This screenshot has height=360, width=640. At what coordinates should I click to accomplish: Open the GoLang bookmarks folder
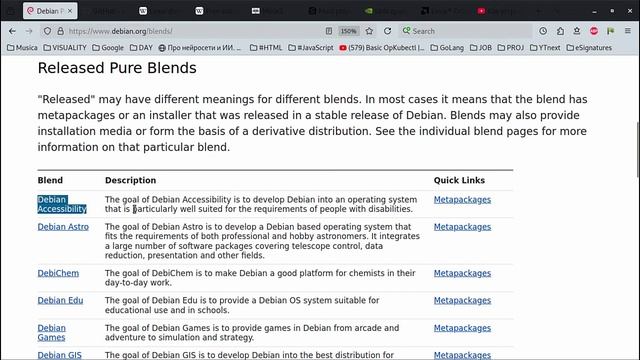click(x=447, y=48)
